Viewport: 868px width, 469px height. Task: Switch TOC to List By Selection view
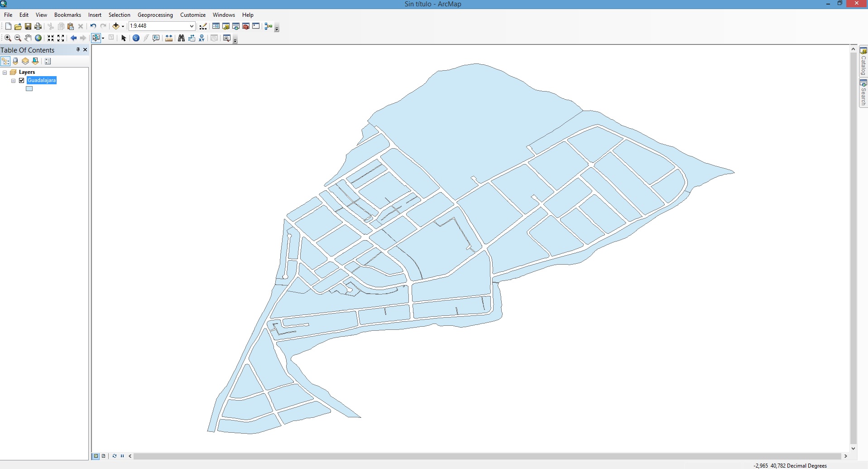pyautogui.click(x=35, y=61)
